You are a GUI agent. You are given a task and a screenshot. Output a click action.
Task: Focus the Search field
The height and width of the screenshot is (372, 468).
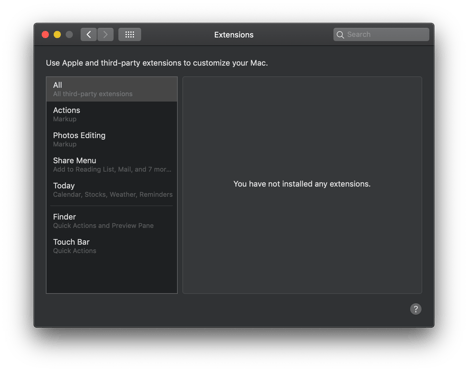[381, 34]
